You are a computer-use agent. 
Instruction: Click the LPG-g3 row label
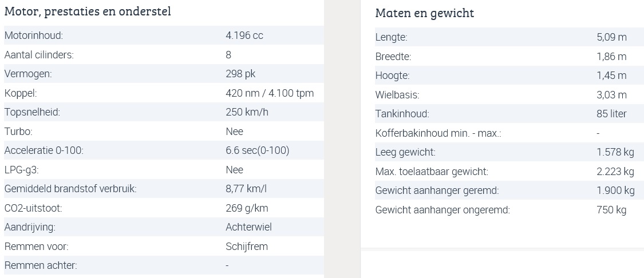pyautogui.click(x=21, y=169)
